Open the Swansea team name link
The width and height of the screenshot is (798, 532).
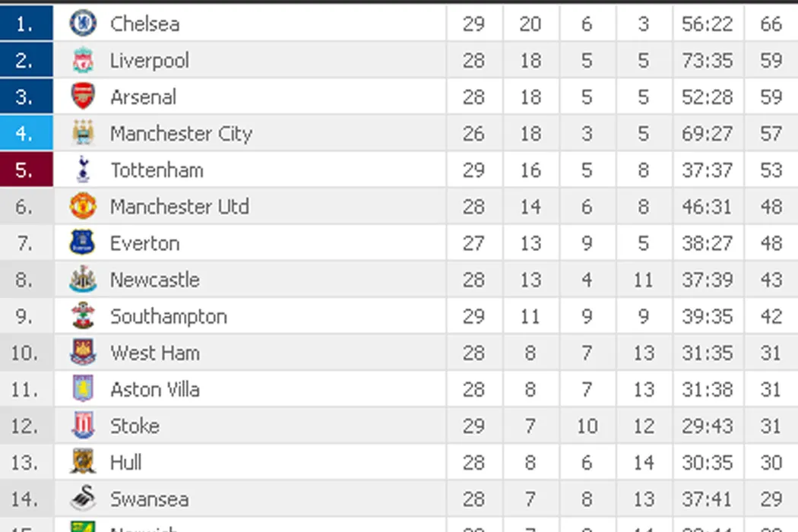pos(149,499)
